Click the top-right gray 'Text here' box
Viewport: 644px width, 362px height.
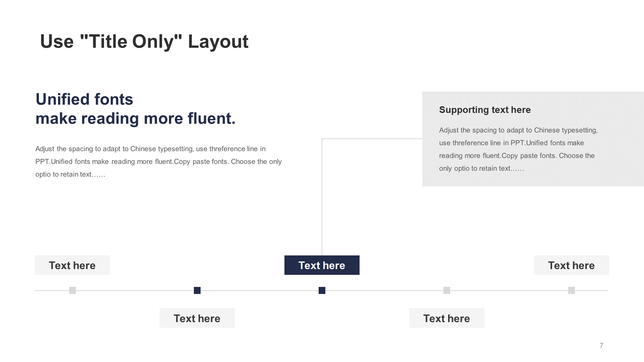(x=572, y=265)
